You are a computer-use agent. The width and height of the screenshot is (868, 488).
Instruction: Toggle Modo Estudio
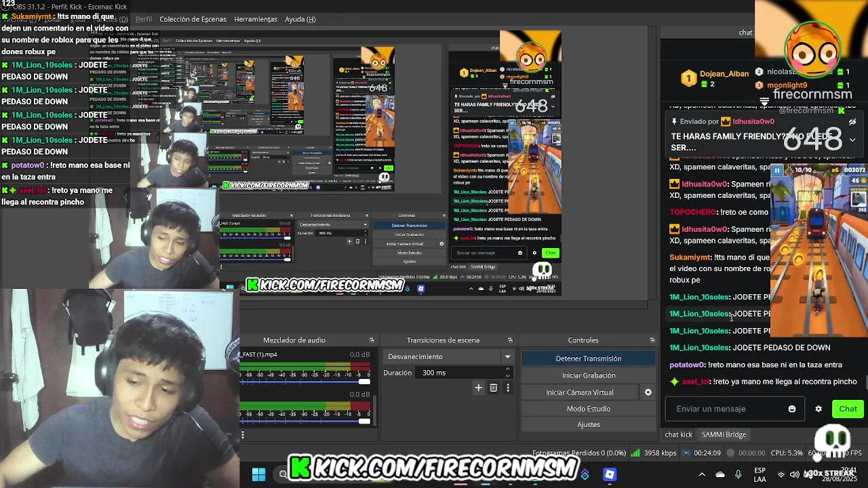[589, 409]
